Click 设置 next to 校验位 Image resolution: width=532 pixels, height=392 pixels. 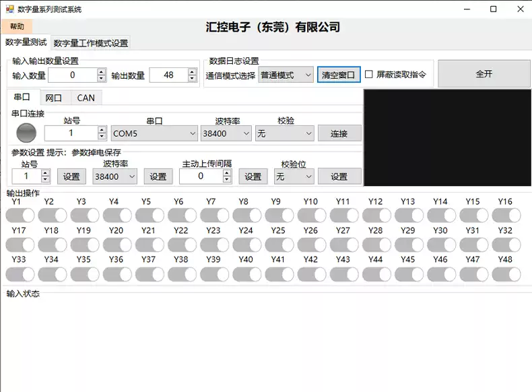click(339, 176)
